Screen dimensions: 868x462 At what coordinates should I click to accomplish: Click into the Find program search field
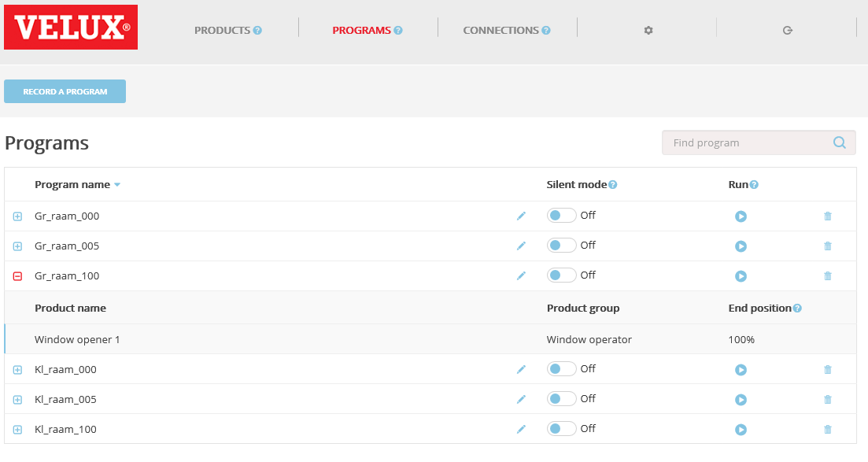click(748, 142)
